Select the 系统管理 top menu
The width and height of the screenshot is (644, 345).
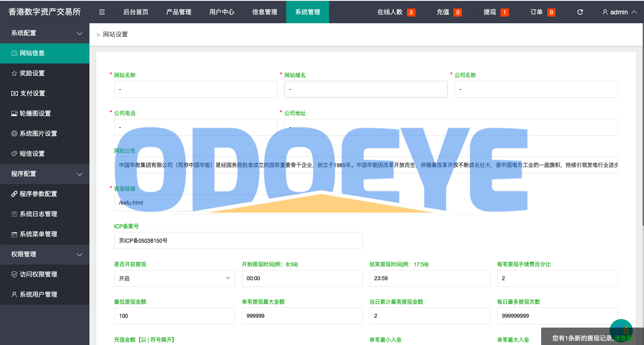(x=308, y=12)
